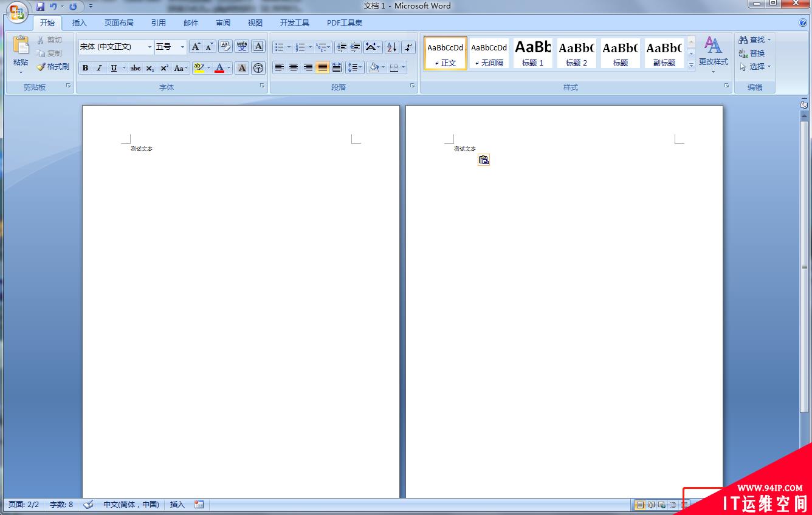
Task: Switch to the Page Layout (页面布局) tab
Action: 119,23
